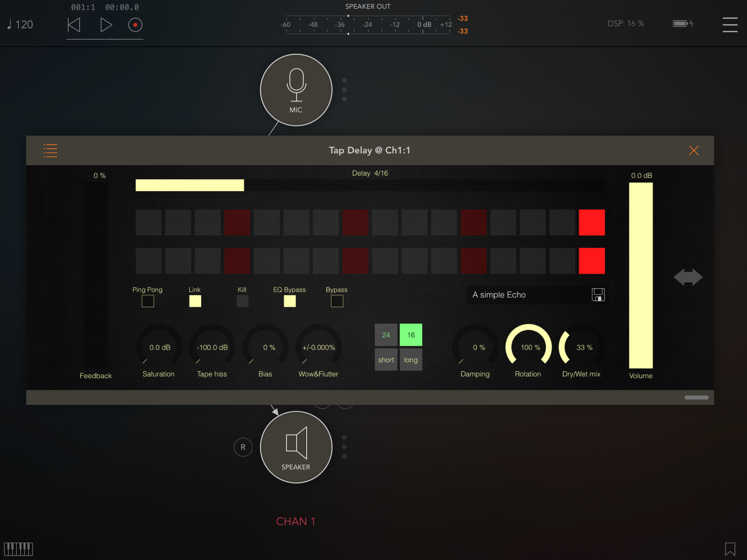The height and width of the screenshot is (560, 747).
Task: Select the SPEAKER output node
Action: [296, 447]
